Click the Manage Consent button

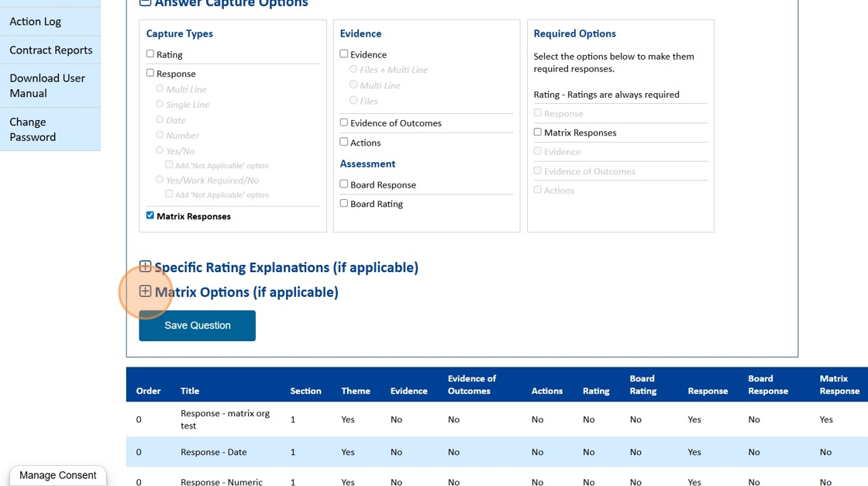click(x=57, y=475)
